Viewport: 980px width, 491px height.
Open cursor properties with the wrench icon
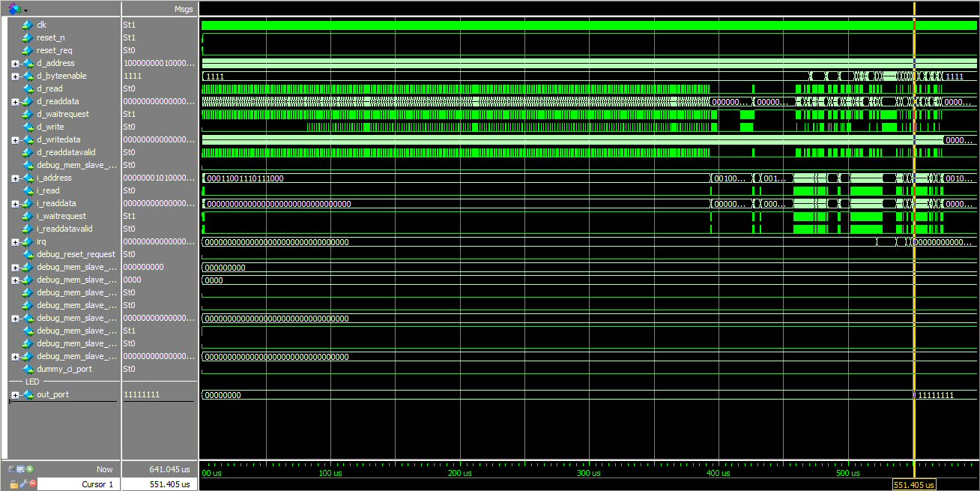click(22, 484)
